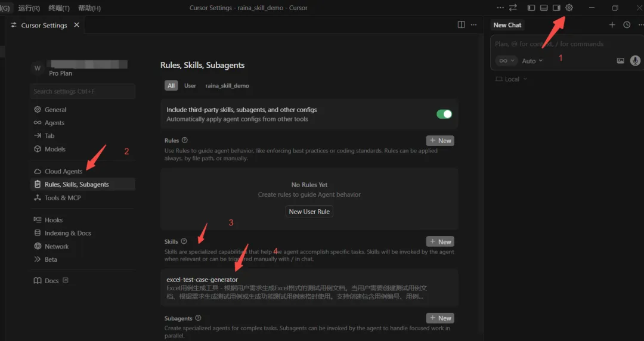The width and height of the screenshot is (644, 341).
Task: Click the Skills help question icon
Action: click(184, 241)
